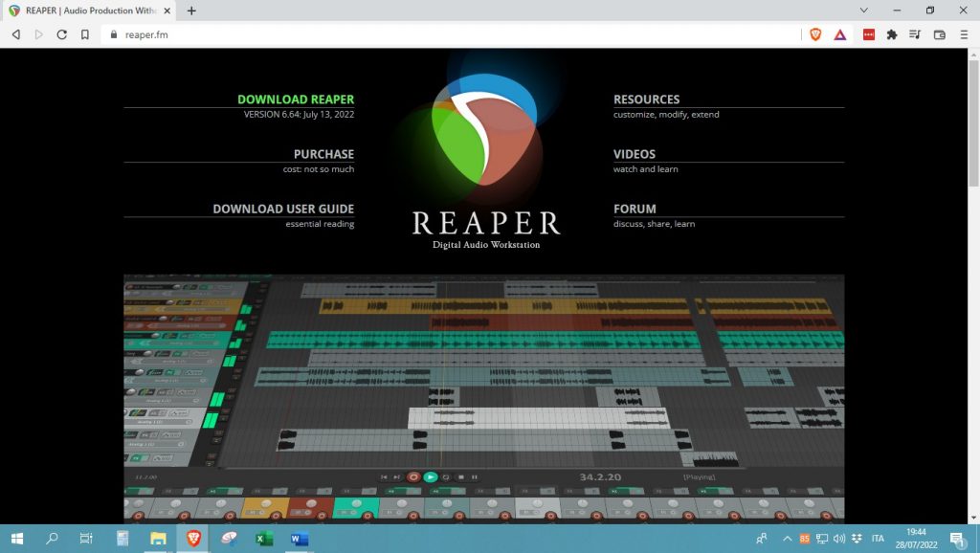This screenshot has width=980, height=553.
Task: Click the Brave Shields icon in the toolbar
Action: pyautogui.click(x=814, y=33)
